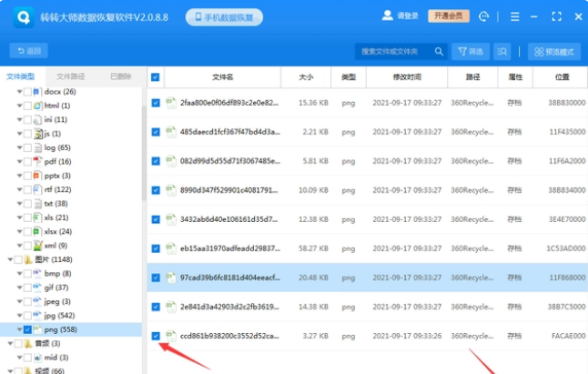Toggle the select-all checkbox in table header
The height and width of the screenshot is (374, 588).
pos(156,77)
